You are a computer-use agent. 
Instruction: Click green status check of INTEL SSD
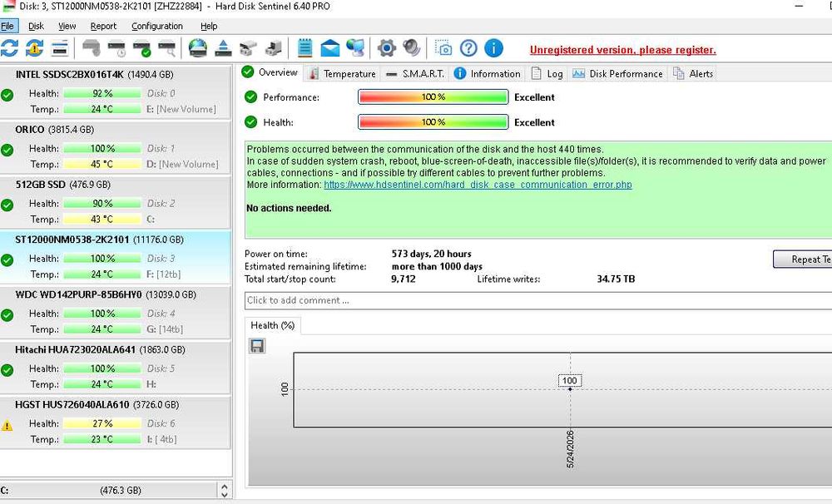[x=7, y=96]
